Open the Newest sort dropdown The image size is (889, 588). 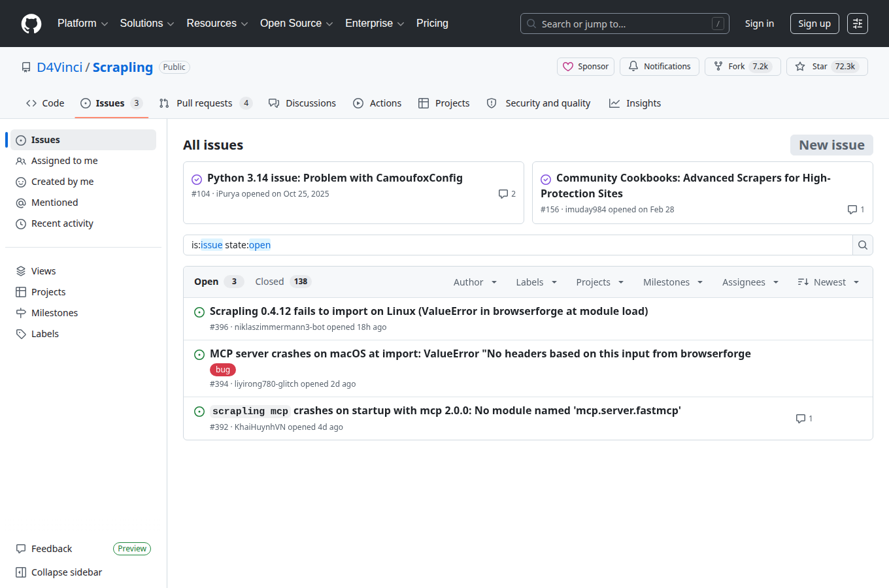point(828,282)
